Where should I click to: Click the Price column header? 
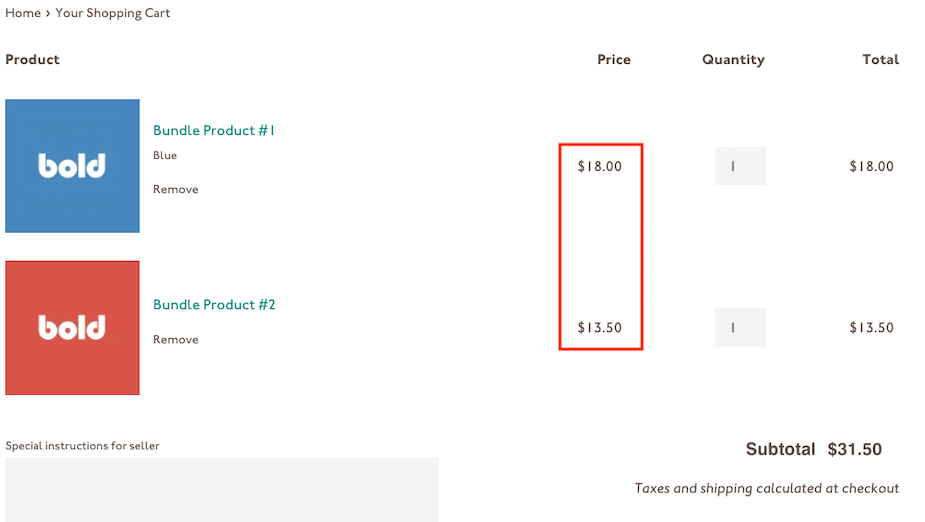(x=614, y=60)
